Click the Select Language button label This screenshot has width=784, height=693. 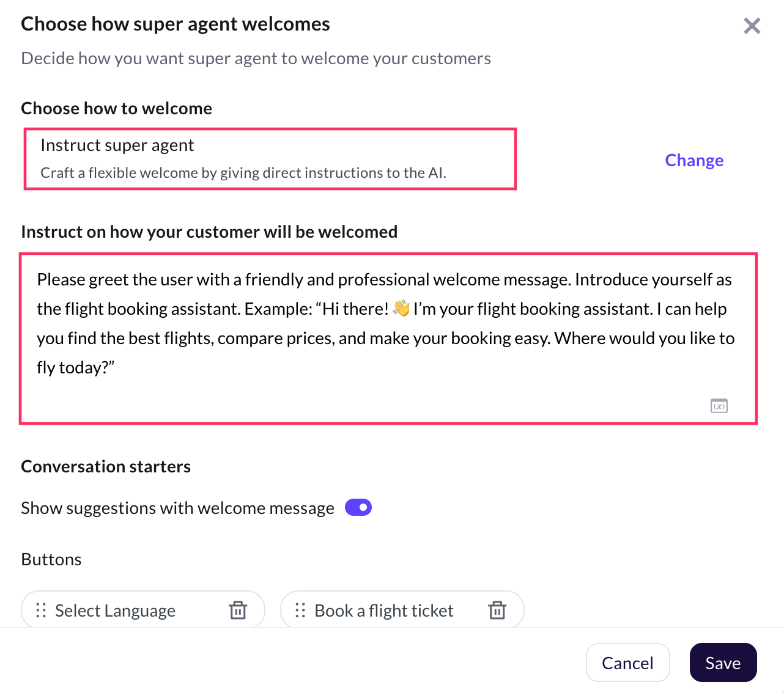pos(115,610)
